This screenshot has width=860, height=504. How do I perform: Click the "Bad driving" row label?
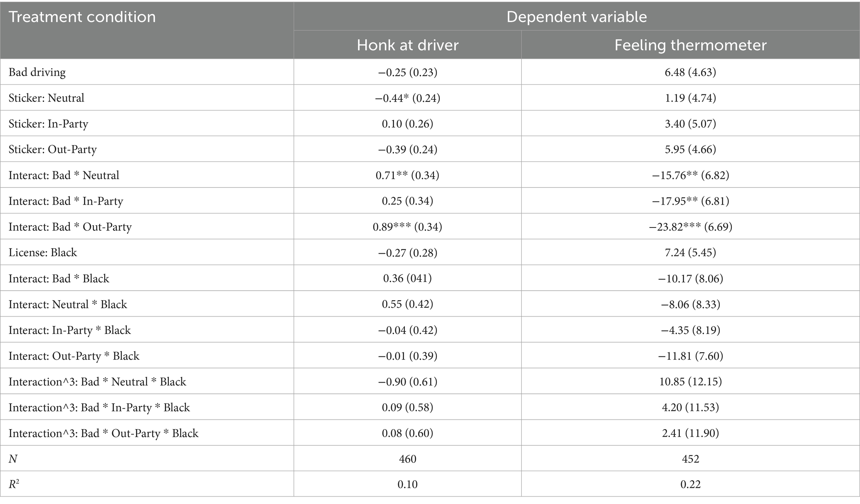pyautogui.click(x=37, y=72)
